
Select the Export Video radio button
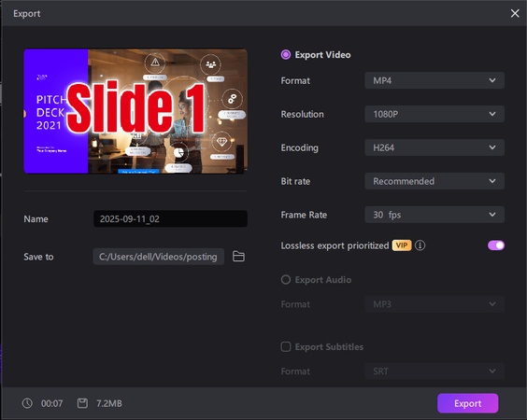click(x=286, y=55)
